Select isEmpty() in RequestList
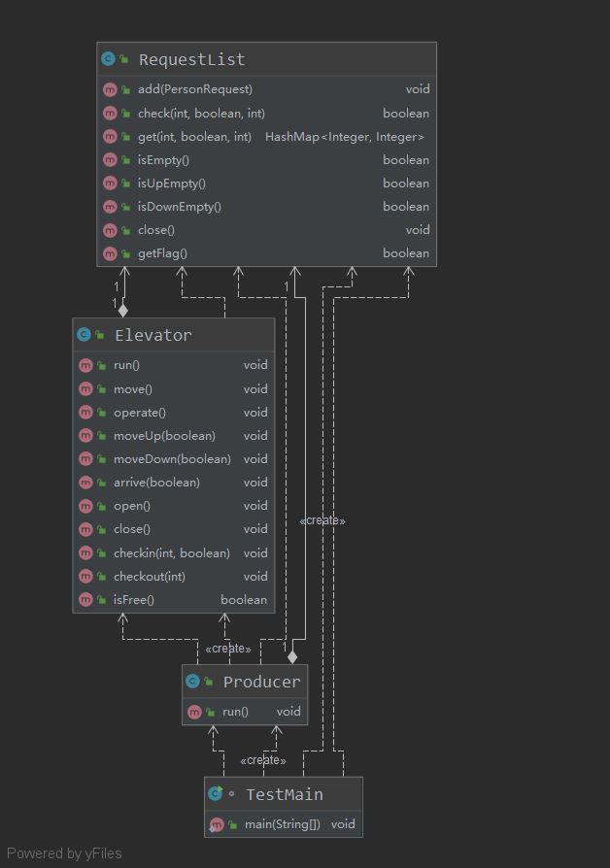The height and width of the screenshot is (868, 610). point(266,160)
